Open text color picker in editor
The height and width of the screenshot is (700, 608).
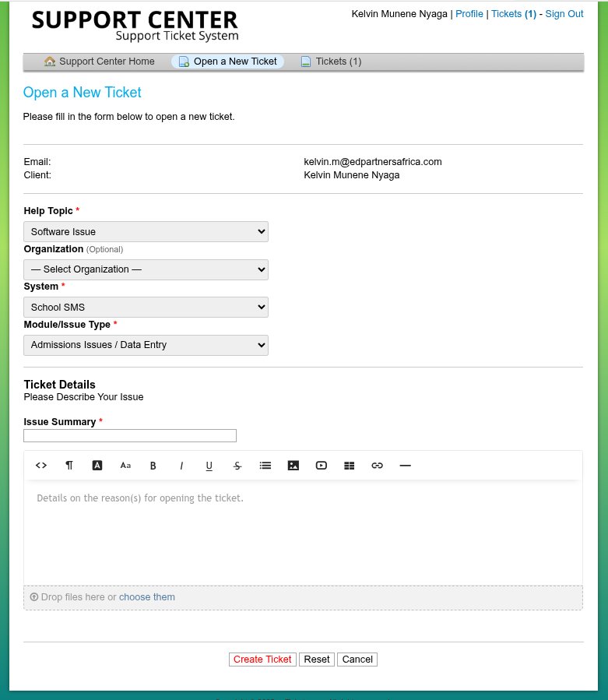pyautogui.click(x=97, y=465)
